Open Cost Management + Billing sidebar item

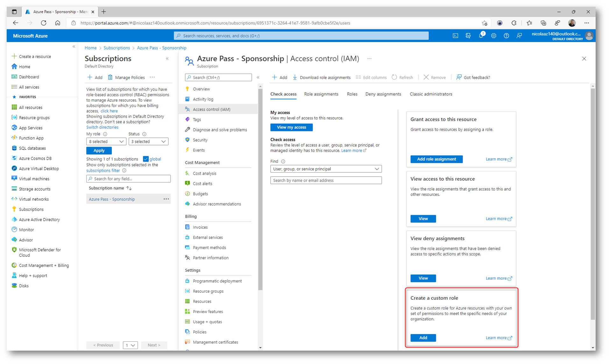click(40, 265)
